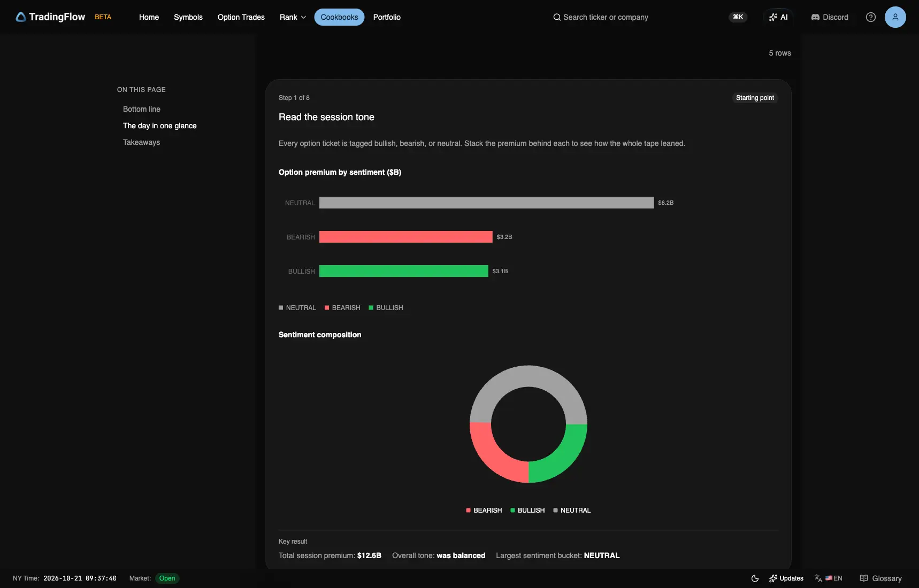This screenshot has width=919, height=588.
Task: Click the TradingFlow logo icon
Action: (21, 17)
